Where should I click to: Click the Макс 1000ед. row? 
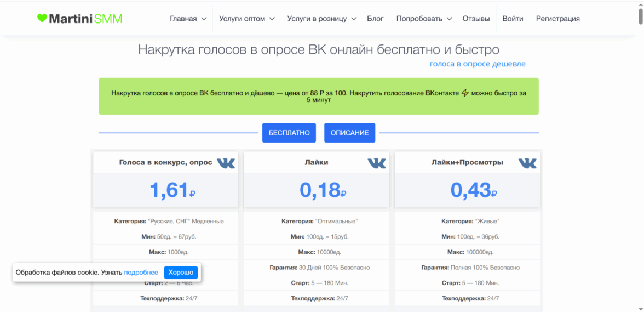[165, 252]
